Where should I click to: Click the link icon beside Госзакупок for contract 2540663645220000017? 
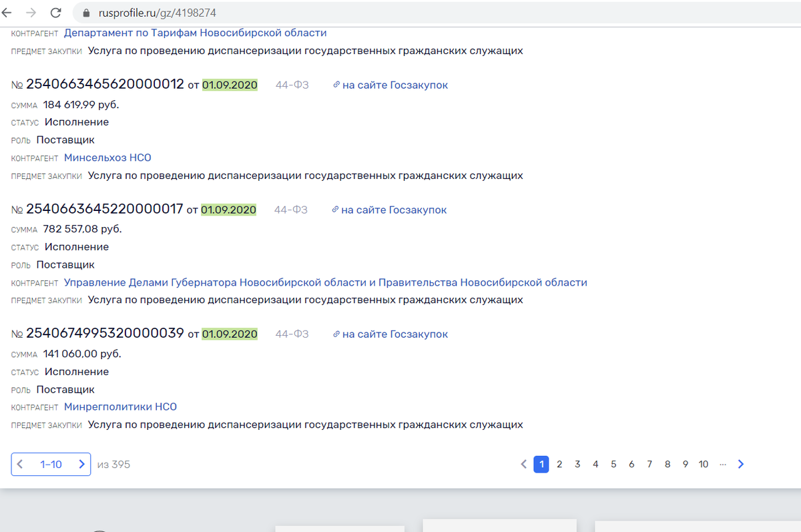(336, 209)
